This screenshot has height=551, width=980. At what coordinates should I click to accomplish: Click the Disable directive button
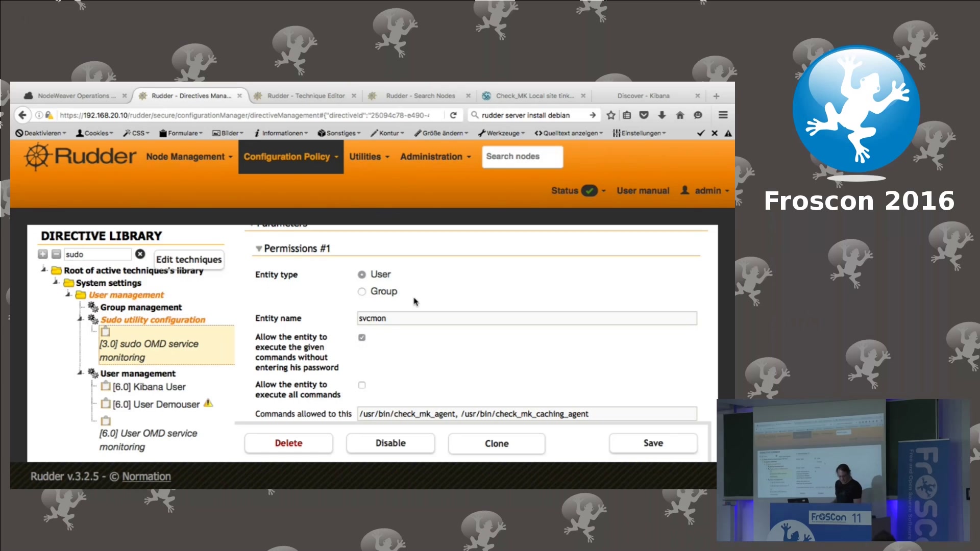coord(390,443)
